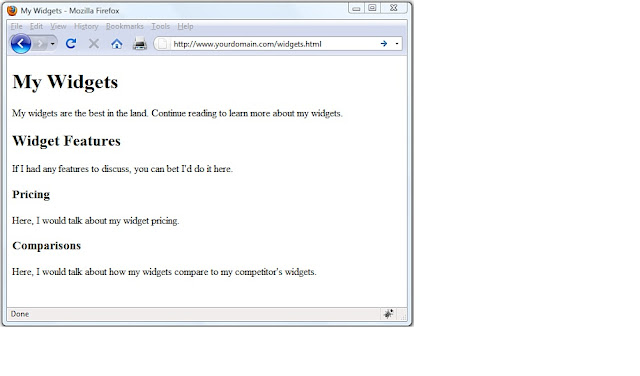640x376 pixels.
Task: Open the Help menu
Action: (185, 26)
